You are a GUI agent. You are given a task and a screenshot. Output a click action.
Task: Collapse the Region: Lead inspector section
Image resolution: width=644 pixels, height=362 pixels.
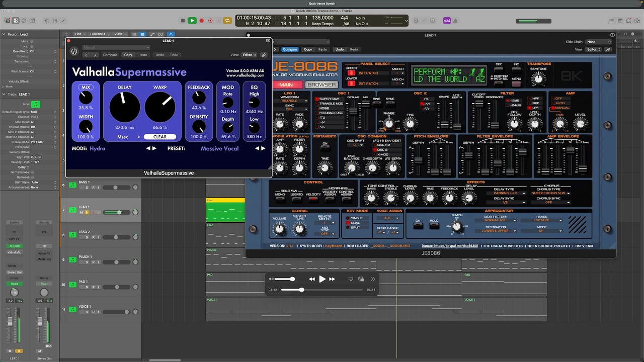4,34
